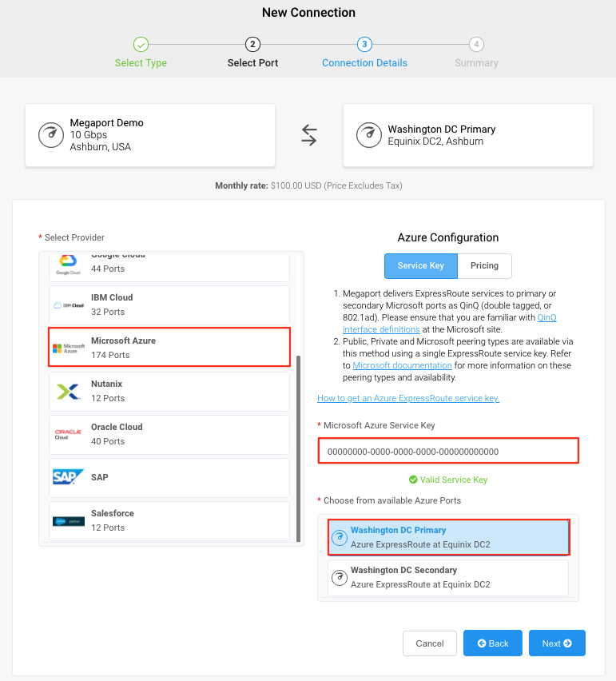Image resolution: width=616 pixels, height=681 pixels.
Task: Open the Microsoft documentation link
Action: pyautogui.click(x=402, y=366)
